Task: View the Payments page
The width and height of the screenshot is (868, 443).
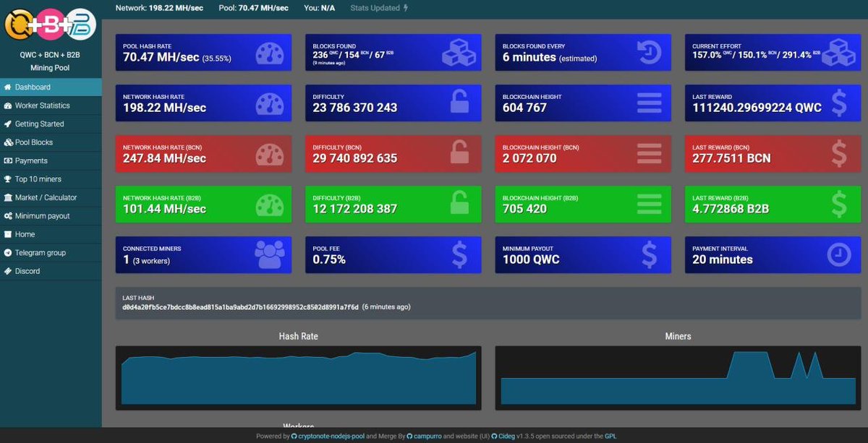Action: coord(51,161)
